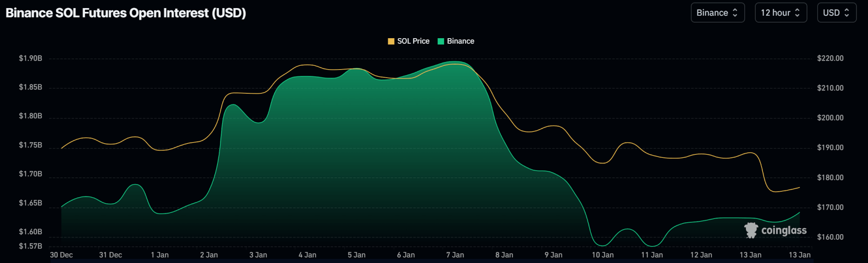Click the yellow SOL Price legend swatch
Screen dimensions: 868x263
[391, 41]
